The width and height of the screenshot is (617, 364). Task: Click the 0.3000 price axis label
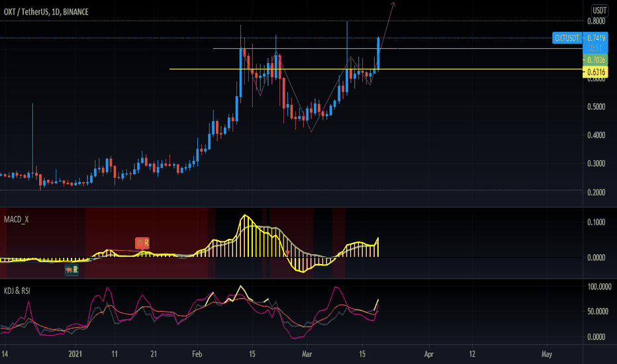(x=596, y=163)
